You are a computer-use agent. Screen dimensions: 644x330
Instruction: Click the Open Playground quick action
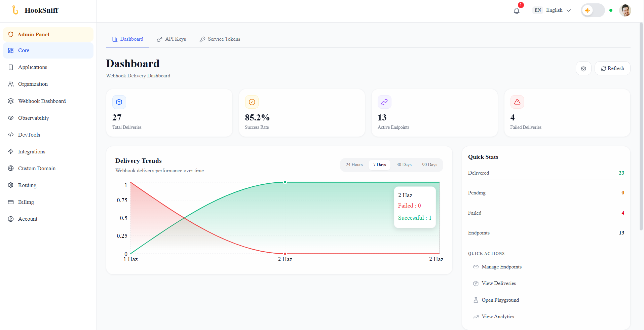pos(546,300)
